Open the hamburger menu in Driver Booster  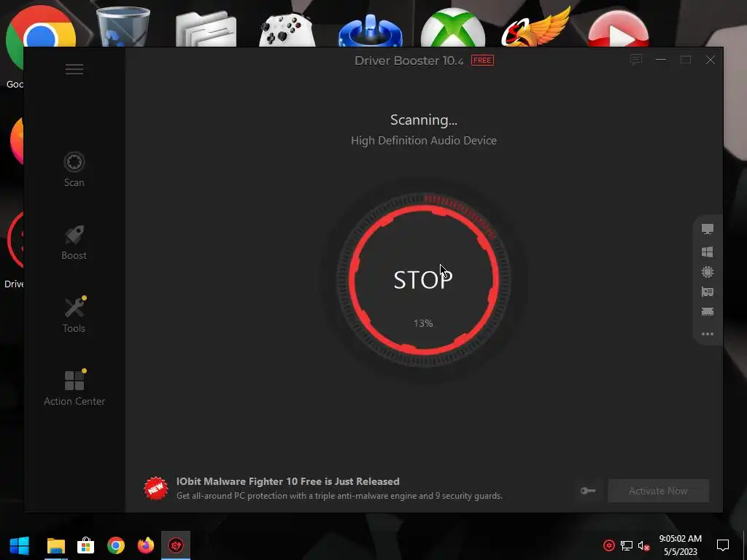pyautogui.click(x=74, y=69)
